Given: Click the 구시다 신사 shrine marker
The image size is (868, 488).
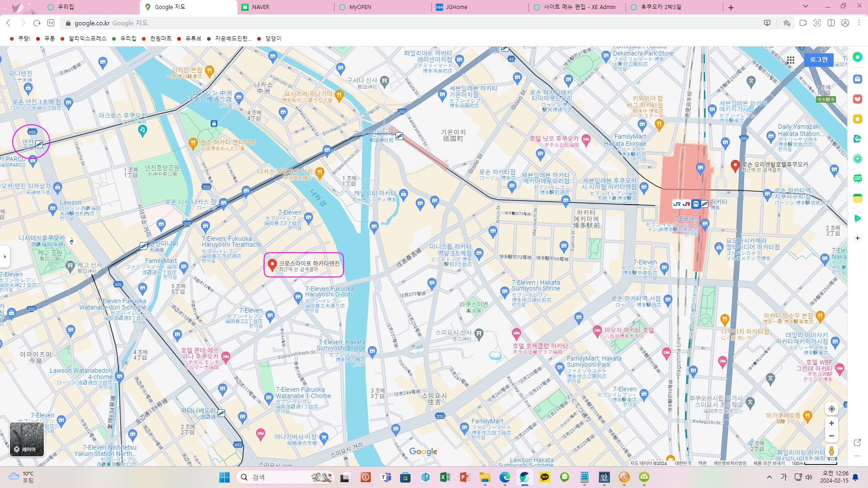Looking at the screenshot, I should (x=384, y=82).
